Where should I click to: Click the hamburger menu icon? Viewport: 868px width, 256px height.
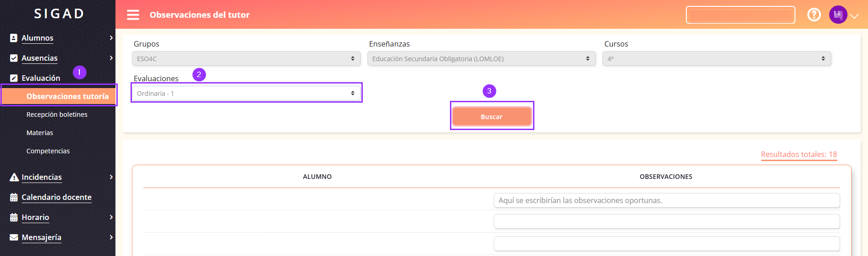click(133, 15)
